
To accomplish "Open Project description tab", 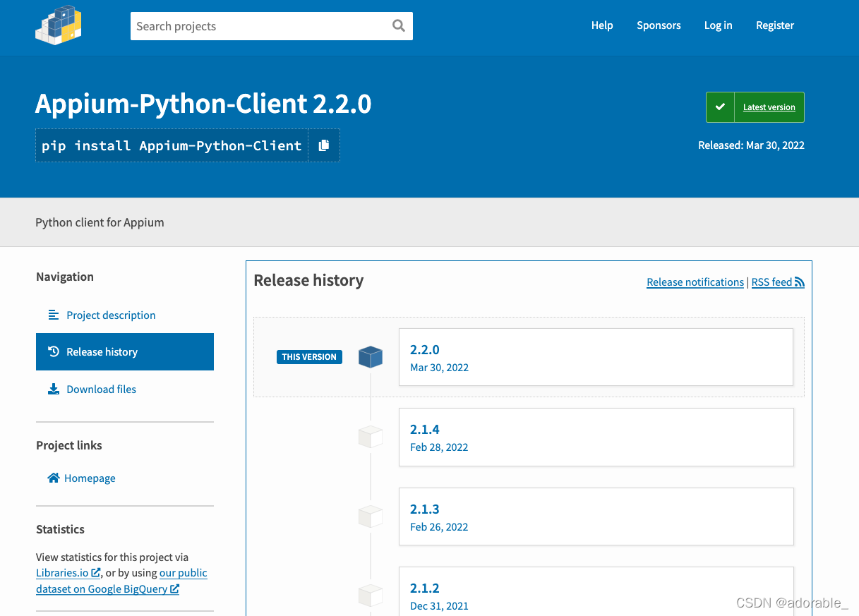I will 125,315.
